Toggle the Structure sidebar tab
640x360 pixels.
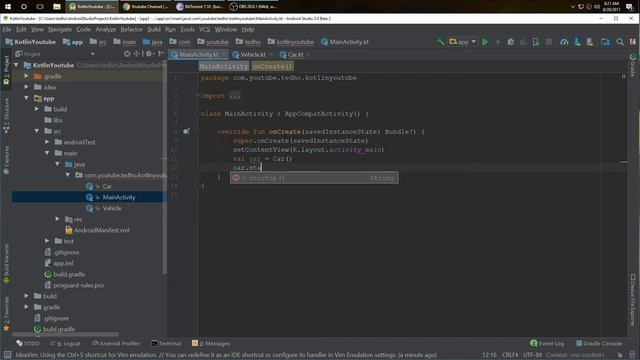click(x=6, y=116)
